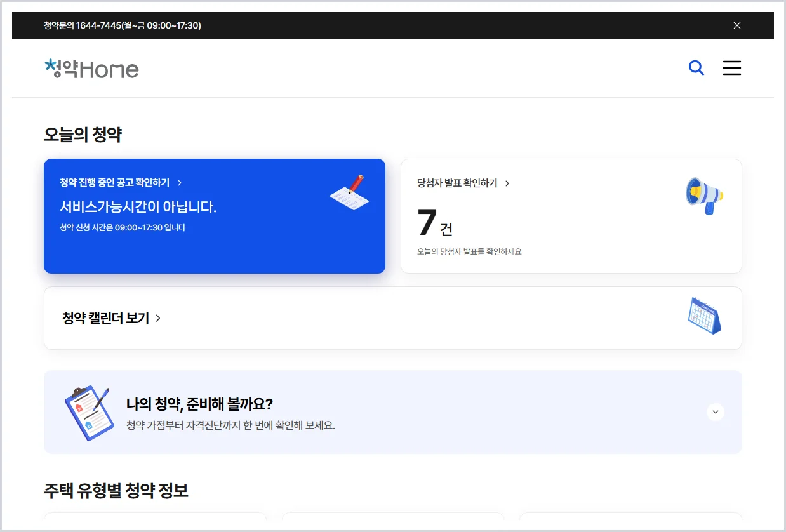Click chevron next to 당첨자 발표 확인하기
Screen dimensions: 786x532
(507, 183)
